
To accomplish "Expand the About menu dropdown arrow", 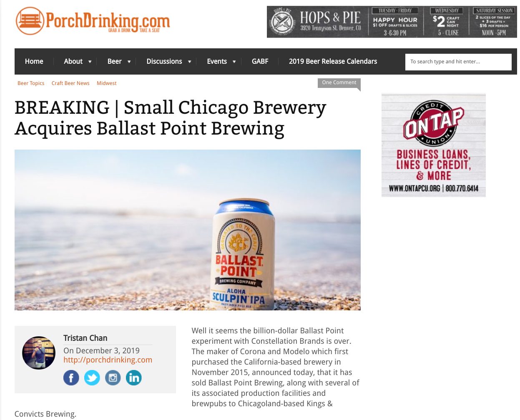I will tap(90, 62).
